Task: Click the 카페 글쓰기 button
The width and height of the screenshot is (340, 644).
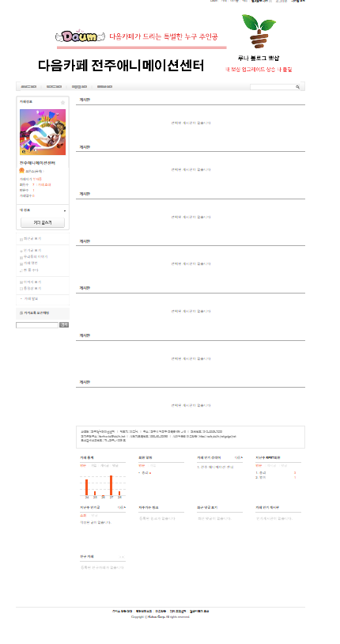Action: (x=43, y=222)
